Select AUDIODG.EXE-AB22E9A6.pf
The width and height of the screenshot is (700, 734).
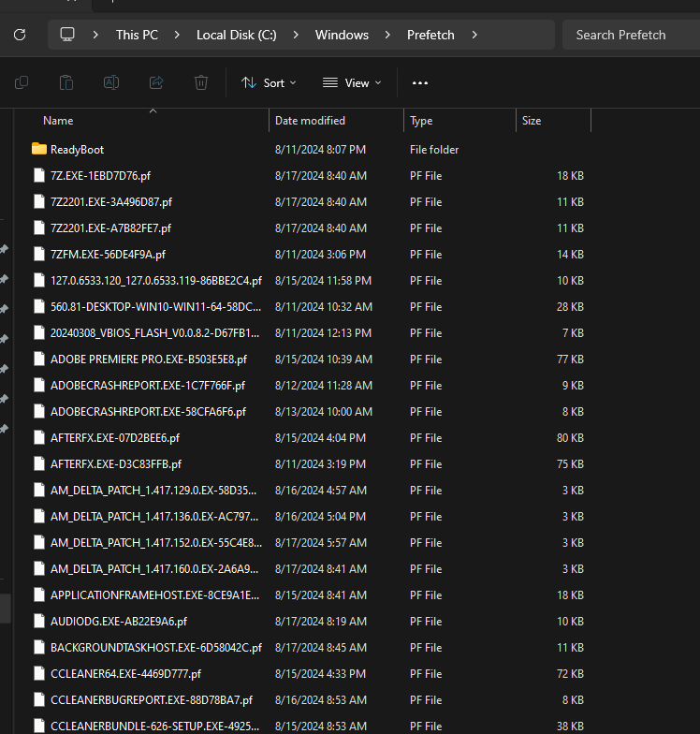click(x=119, y=622)
